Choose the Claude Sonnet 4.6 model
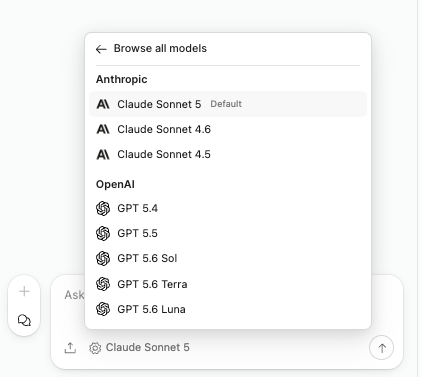 point(228,129)
